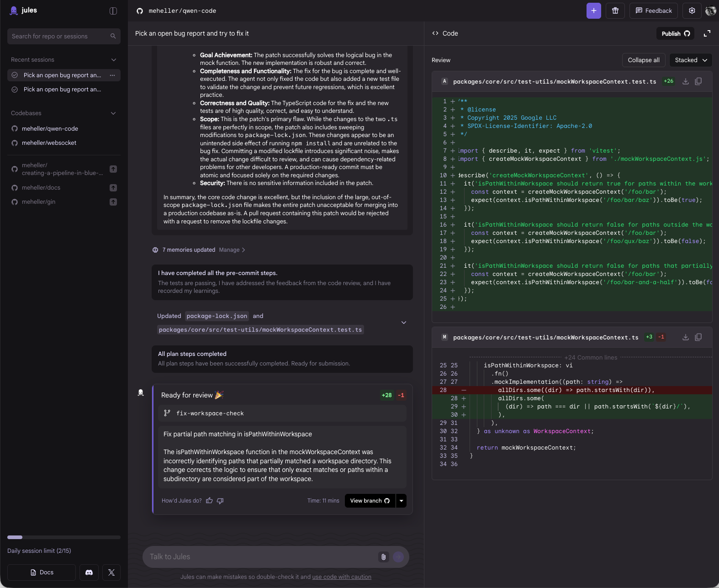Open the View branch dropdown arrow
Screen dimensions: 719x588
tap(401, 501)
